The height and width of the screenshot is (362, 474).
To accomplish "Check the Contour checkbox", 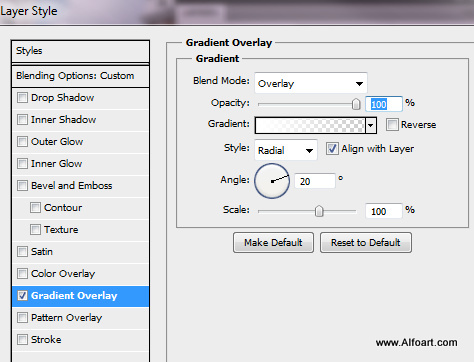I will click(x=35, y=208).
